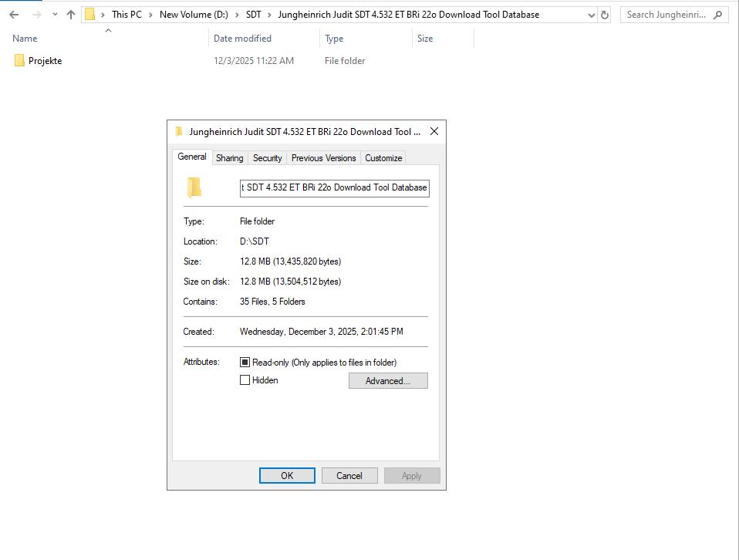Open the recent locations dropdown arrow

(55, 15)
